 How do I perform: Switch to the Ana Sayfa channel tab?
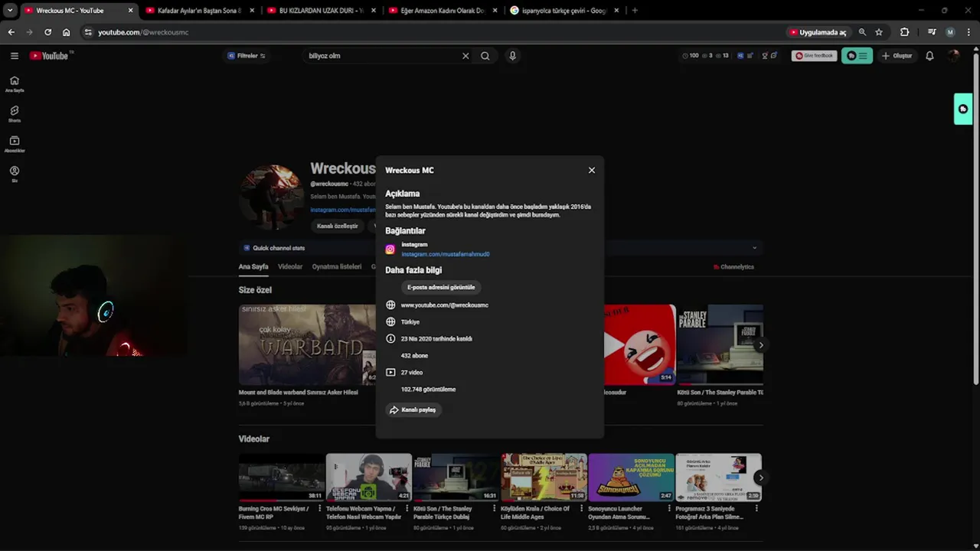coord(253,267)
